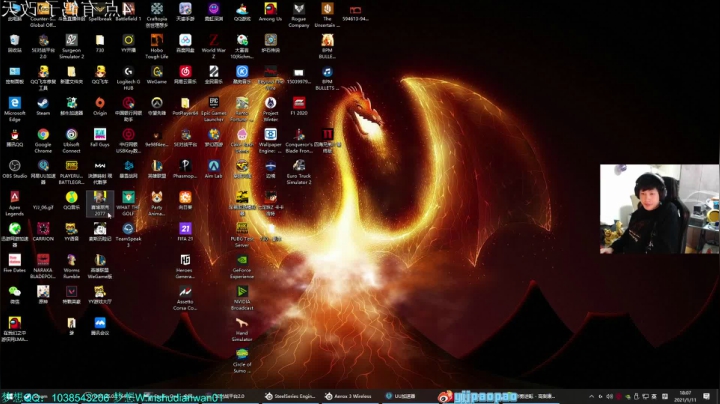The height and width of the screenshot is (404, 720).
Task: Open the notification center icon
Action: (x=707, y=396)
